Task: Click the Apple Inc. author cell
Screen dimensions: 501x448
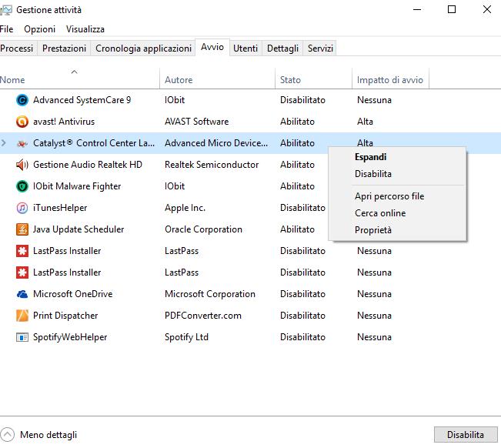Action: click(185, 208)
